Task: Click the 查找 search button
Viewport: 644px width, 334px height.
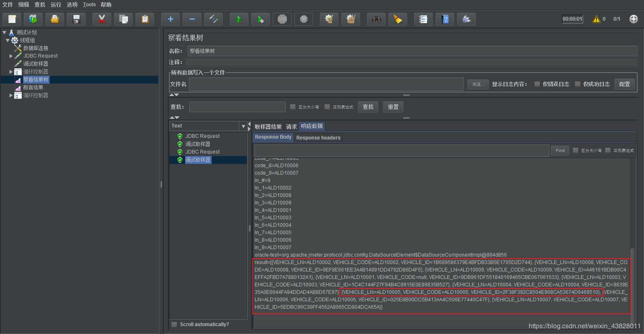Action: pos(368,107)
